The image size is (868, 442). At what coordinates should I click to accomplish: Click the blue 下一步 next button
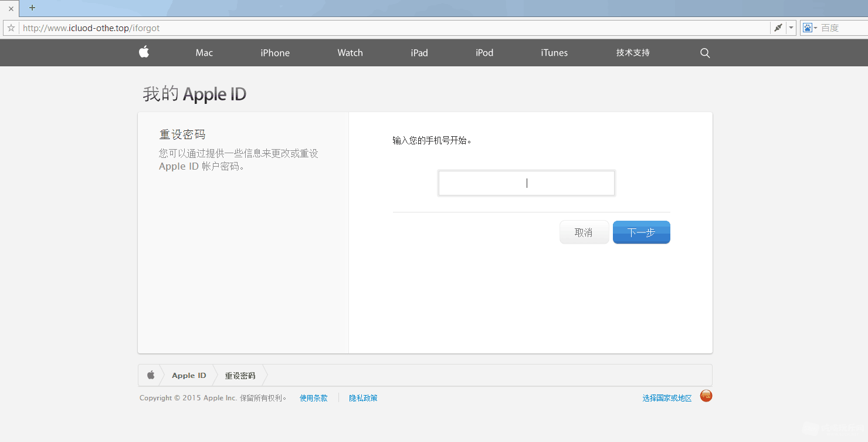coord(642,232)
